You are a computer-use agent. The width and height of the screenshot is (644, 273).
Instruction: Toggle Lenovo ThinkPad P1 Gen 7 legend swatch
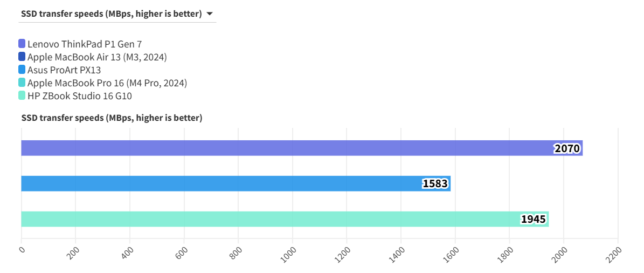coord(22,44)
